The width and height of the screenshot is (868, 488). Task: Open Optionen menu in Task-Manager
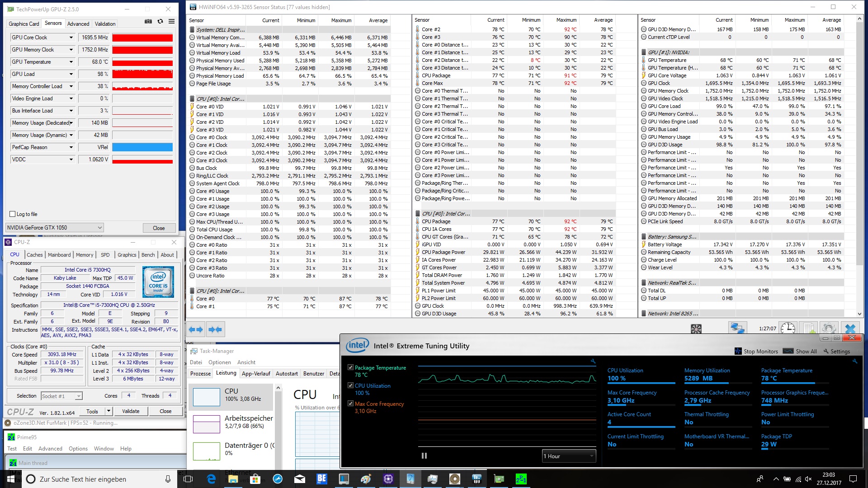pyautogui.click(x=220, y=362)
